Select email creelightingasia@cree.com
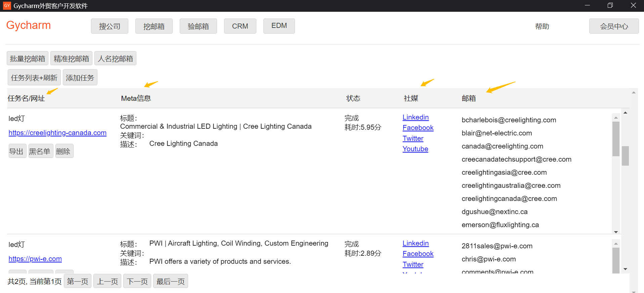 504,172
